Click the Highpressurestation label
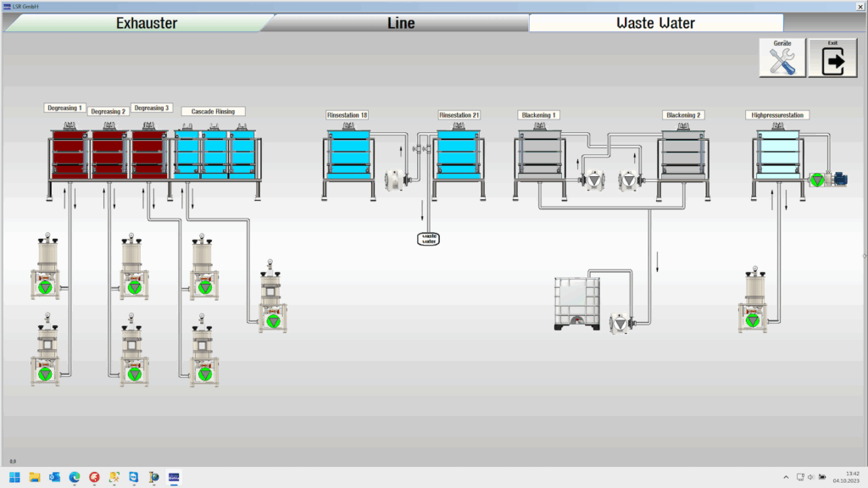 tap(777, 115)
